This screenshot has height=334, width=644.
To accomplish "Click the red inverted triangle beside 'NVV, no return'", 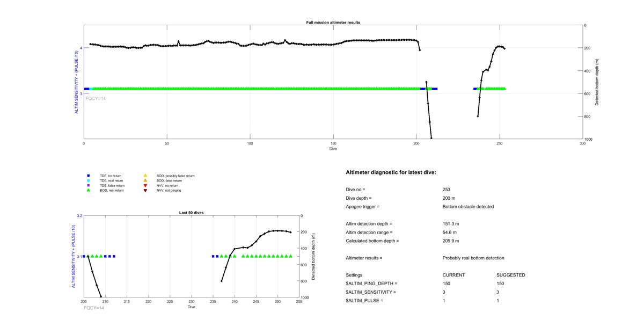I will click(x=145, y=185).
